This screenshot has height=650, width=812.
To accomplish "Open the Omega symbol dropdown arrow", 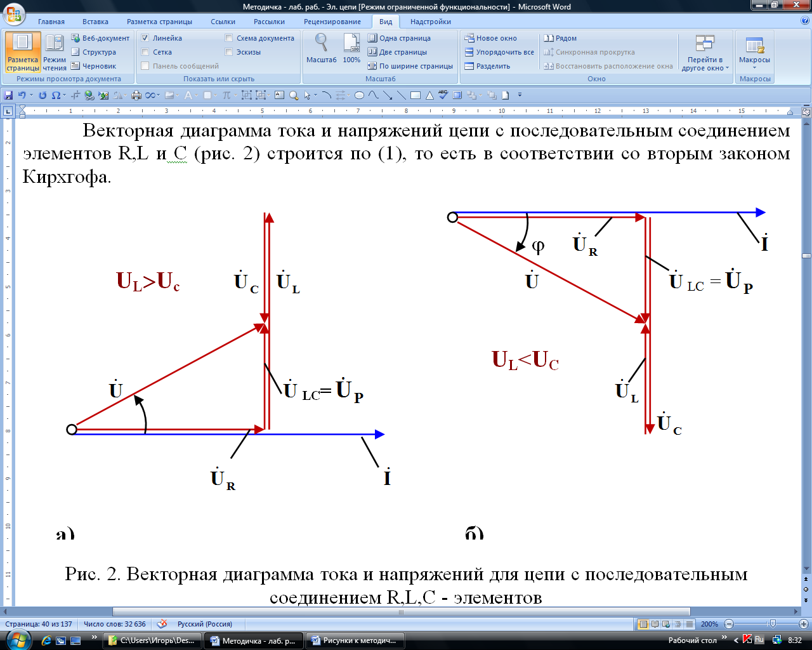I will 65,95.
